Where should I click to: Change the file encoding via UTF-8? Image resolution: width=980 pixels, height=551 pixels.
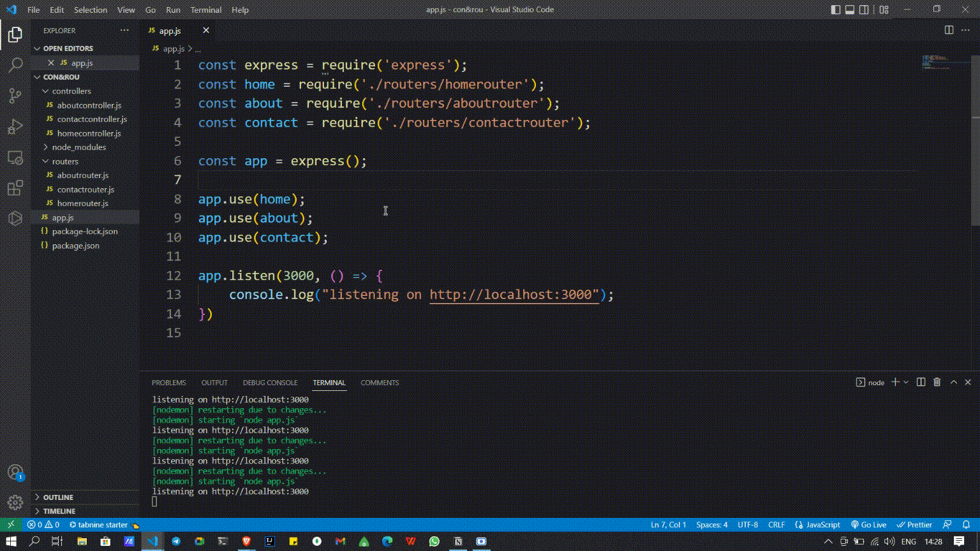(748, 525)
